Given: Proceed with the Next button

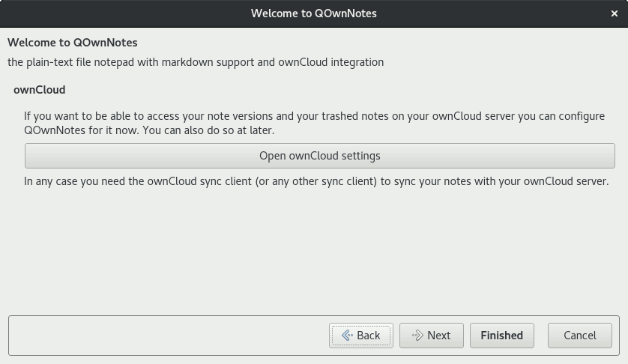Looking at the screenshot, I should coord(432,336).
